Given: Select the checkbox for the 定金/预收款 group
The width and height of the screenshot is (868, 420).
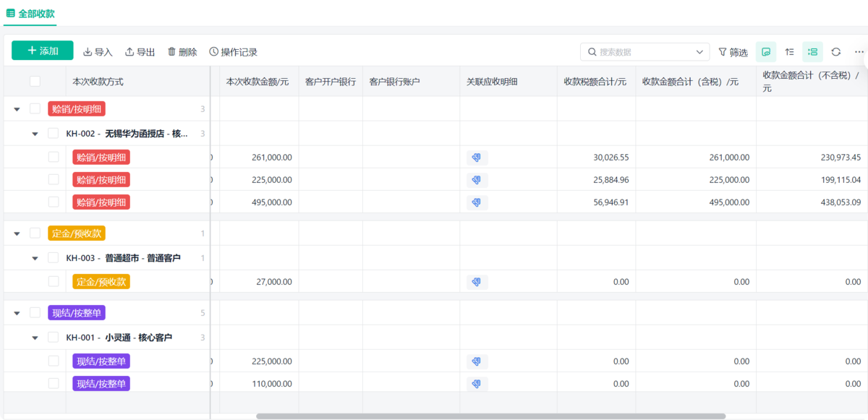Looking at the screenshot, I should click(35, 233).
